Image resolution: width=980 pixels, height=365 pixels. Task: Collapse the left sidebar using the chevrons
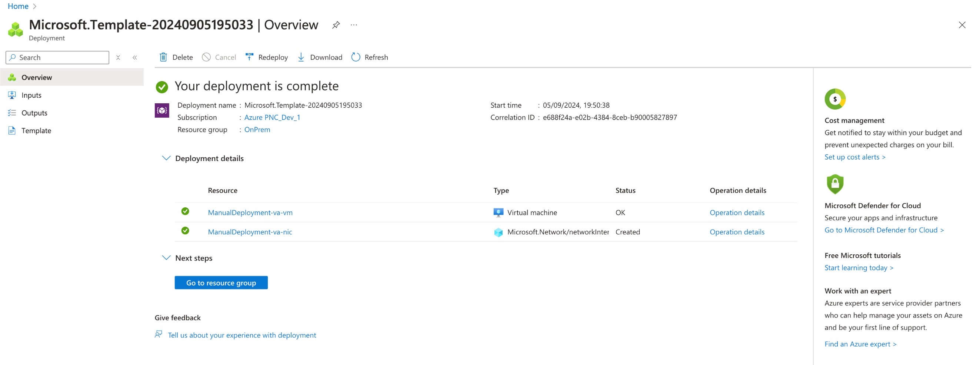[135, 57]
